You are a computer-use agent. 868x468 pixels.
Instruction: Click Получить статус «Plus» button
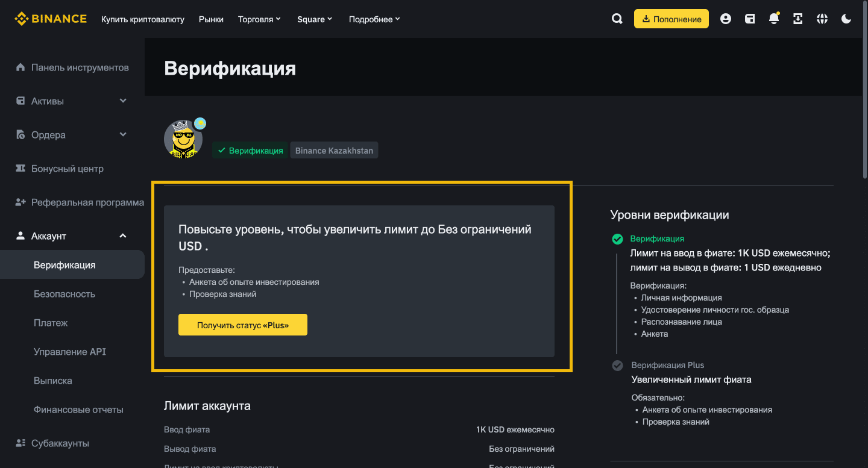[243, 325]
